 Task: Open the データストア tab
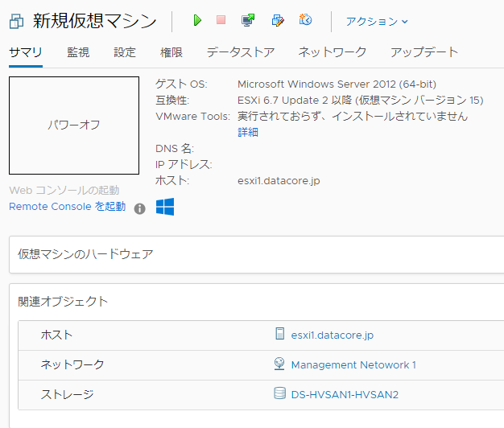(x=241, y=52)
